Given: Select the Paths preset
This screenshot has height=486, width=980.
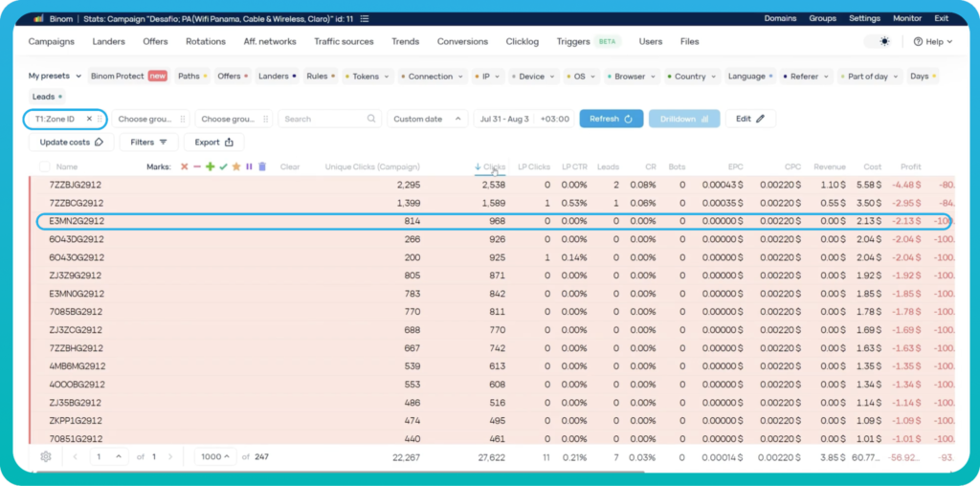Looking at the screenshot, I should [x=192, y=77].
